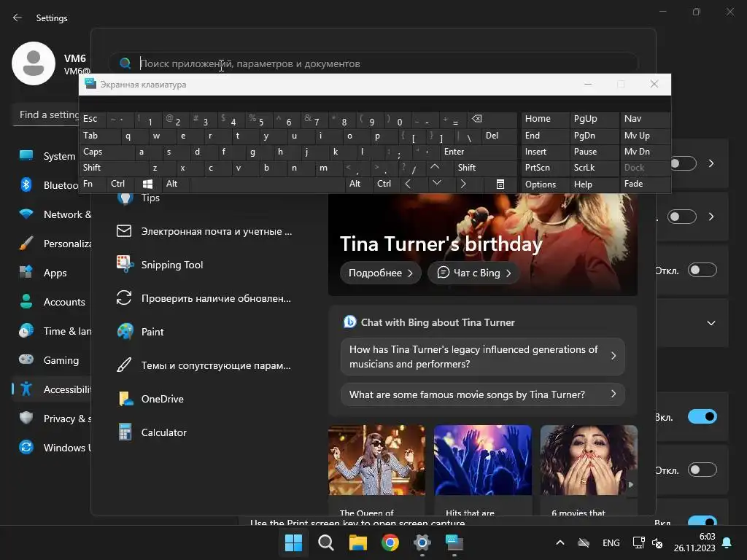Viewport: 747px width, 560px height.
Task: Open the Hits that are news thumbnail
Action: [x=483, y=470]
